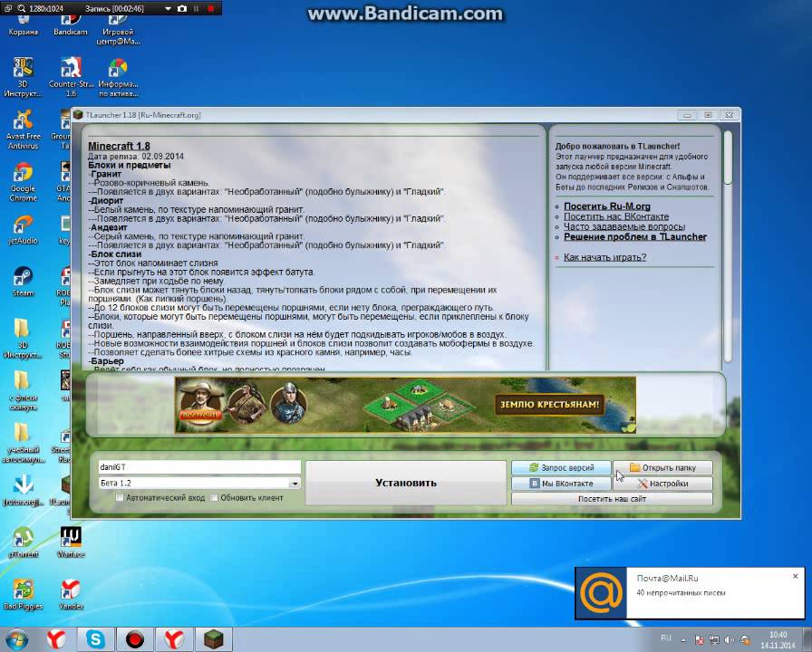Open the Посетить нас ВКонтакте link
Viewport: 812px width, 652px height.
(615, 216)
